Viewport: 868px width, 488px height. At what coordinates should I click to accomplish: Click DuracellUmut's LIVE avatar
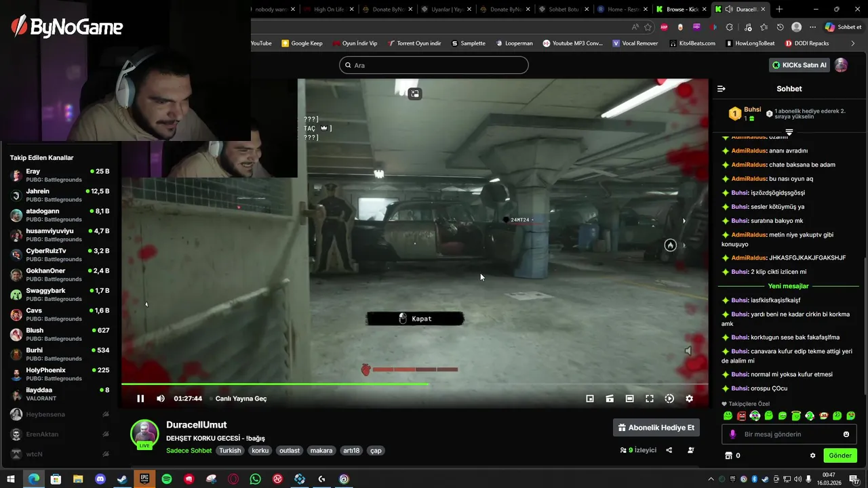coord(144,434)
